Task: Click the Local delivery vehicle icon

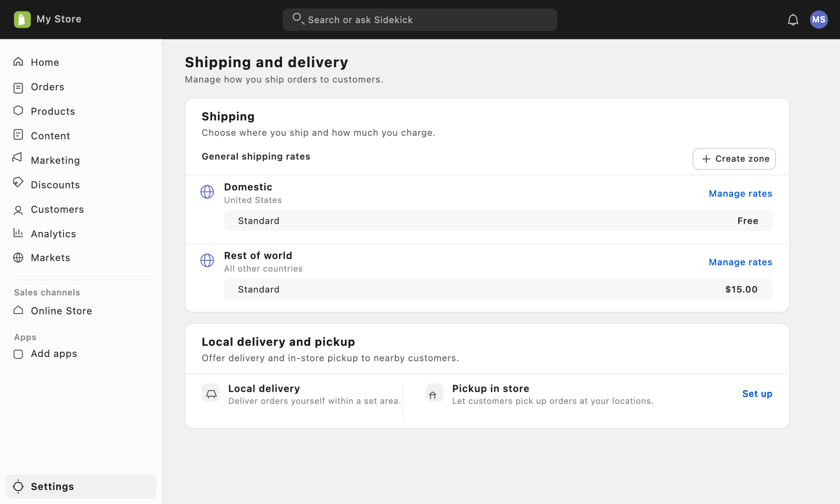Action: pos(211,393)
